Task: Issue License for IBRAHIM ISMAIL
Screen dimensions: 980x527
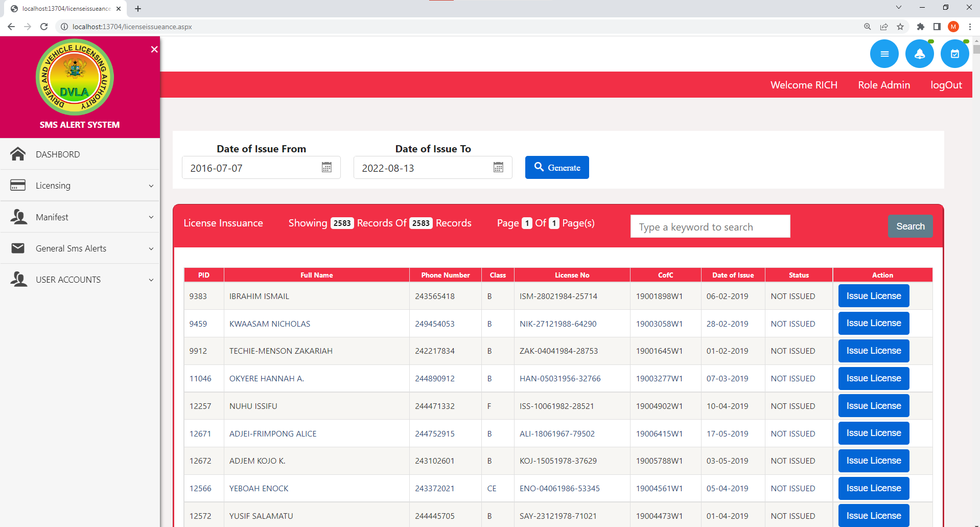Action: [x=873, y=296]
